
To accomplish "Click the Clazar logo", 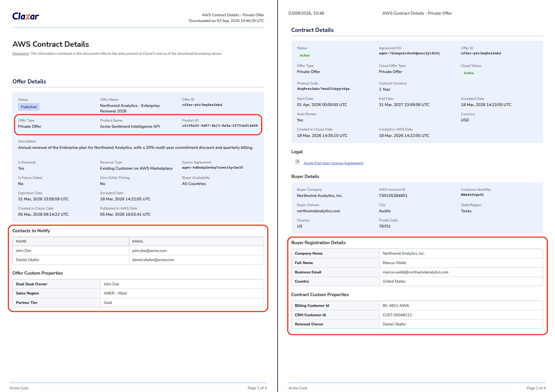I will click(26, 16).
